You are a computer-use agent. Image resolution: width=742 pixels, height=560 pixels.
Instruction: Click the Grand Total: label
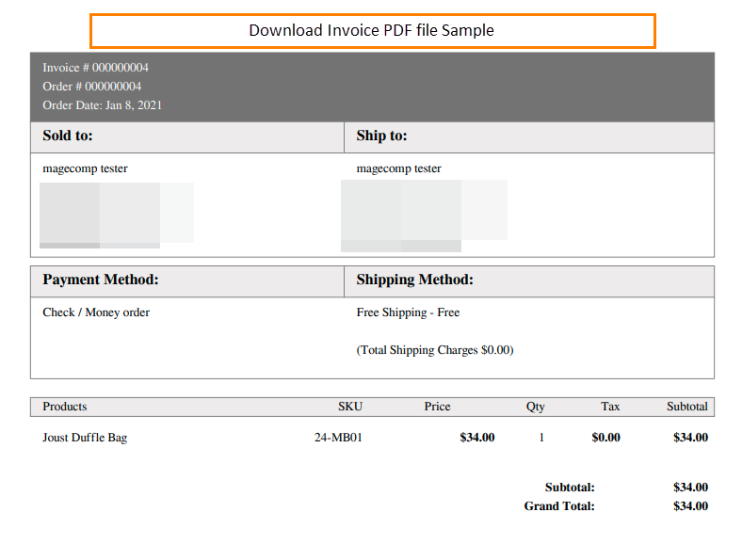coord(559,506)
